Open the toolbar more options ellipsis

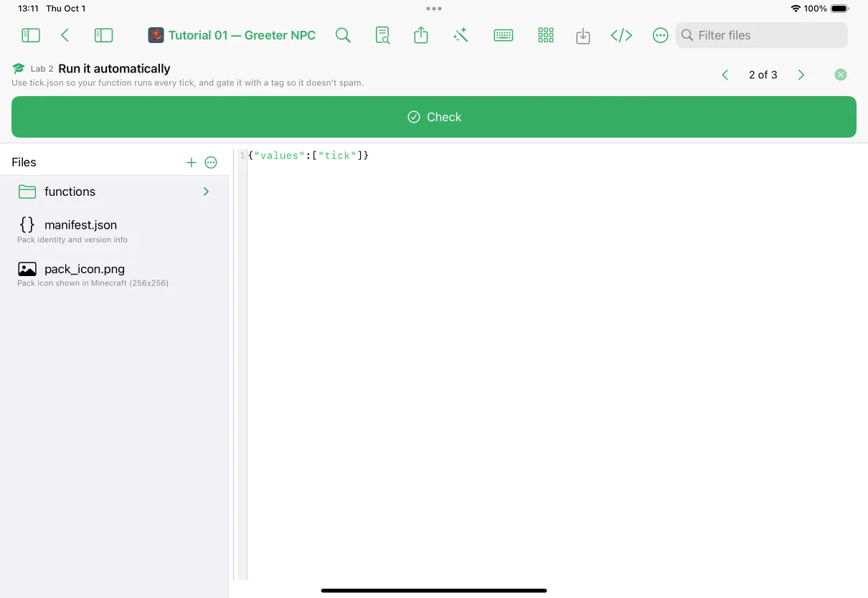[x=661, y=35]
